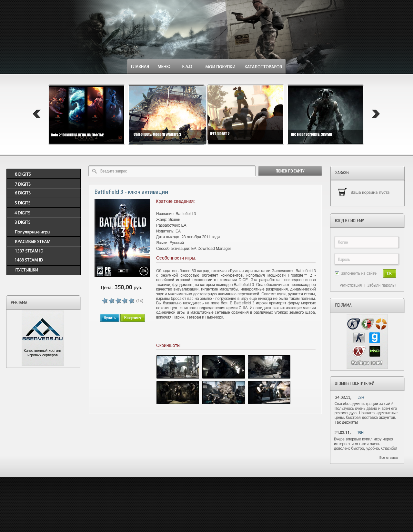Click the ПОИСК ПО САЙТУ button
This screenshot has height=532, width=413.
[x=290, y=171]
